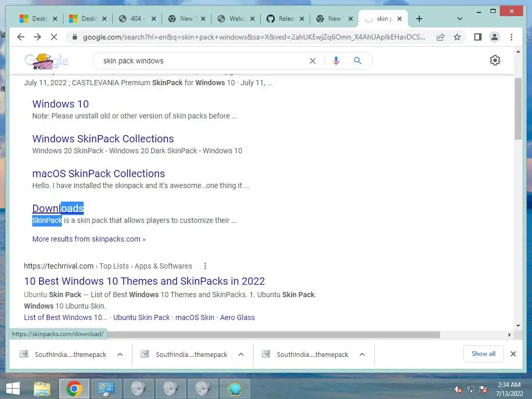Viewport: 532px width, 399px height.
Task: Open the Google doodle logo
Action: pyautogui.click(x=46, y=61)
